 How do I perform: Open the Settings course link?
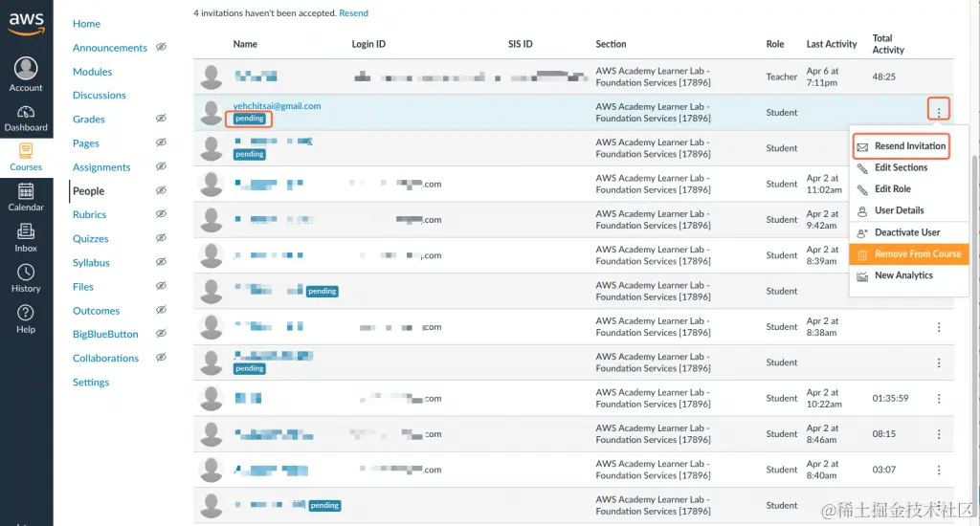[x=91, y=383]
